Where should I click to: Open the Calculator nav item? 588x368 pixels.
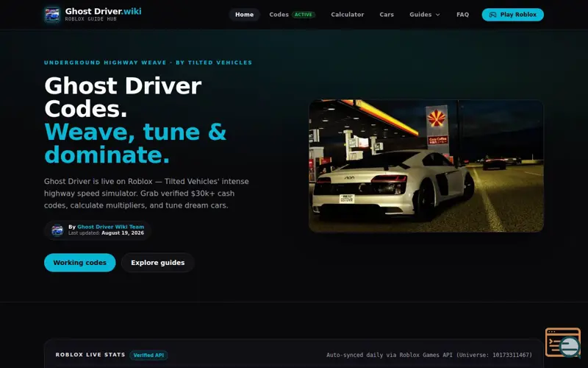(x=347, y=15)
